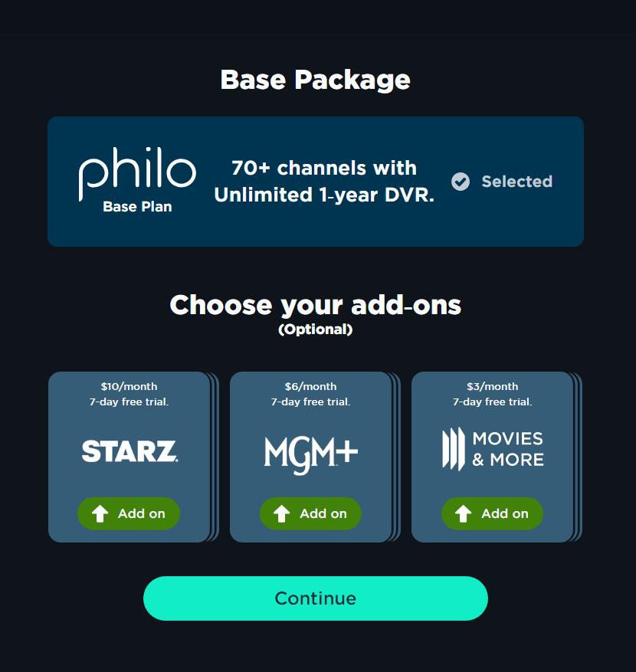Viewport: 636px width, 672px height.
Task: Click the Selected checkmark circle icon
Action: tap(461, 182)
